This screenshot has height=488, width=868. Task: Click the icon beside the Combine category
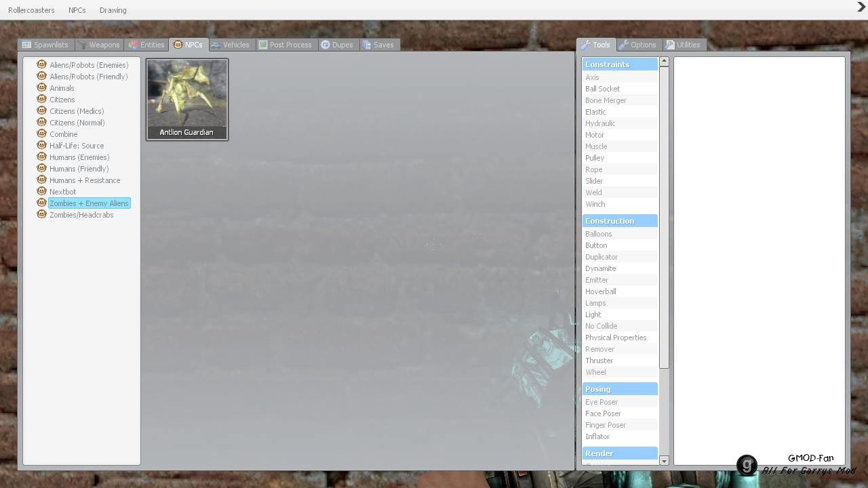point(41,134)
